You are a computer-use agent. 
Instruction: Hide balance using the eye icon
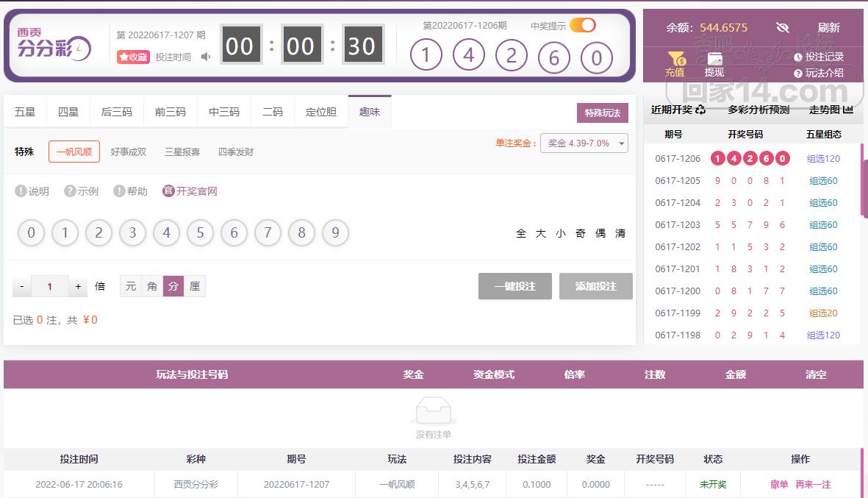782,28
